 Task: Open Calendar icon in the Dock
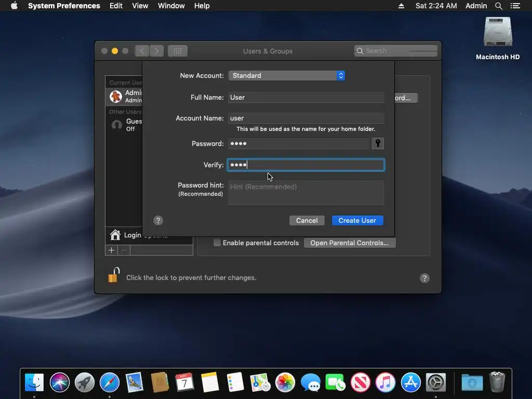tap(184, 382)
